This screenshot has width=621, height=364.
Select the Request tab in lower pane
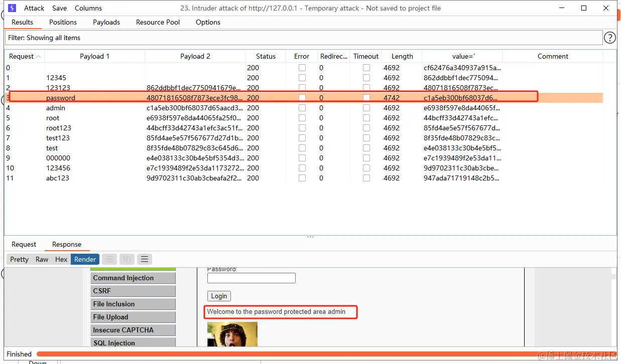(24, 244)
